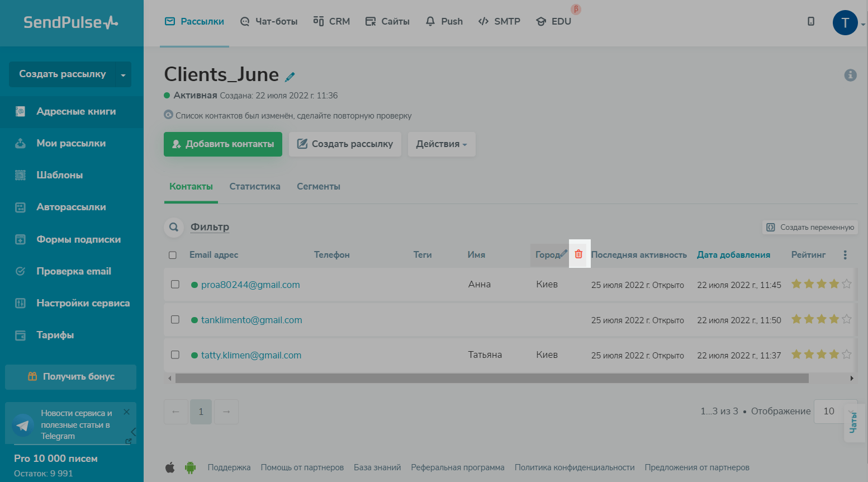Edit the Clients_June name with the pencil
The image size is (868, 482).
(290, 77)
